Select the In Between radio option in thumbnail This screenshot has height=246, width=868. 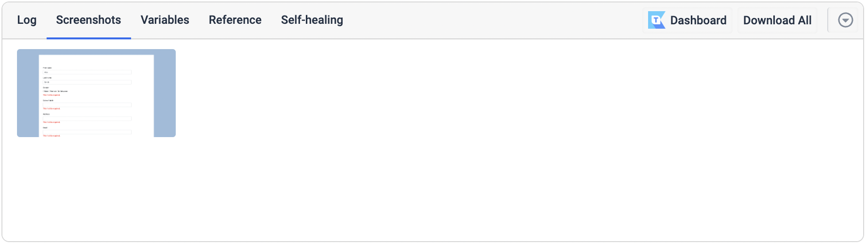63,91
